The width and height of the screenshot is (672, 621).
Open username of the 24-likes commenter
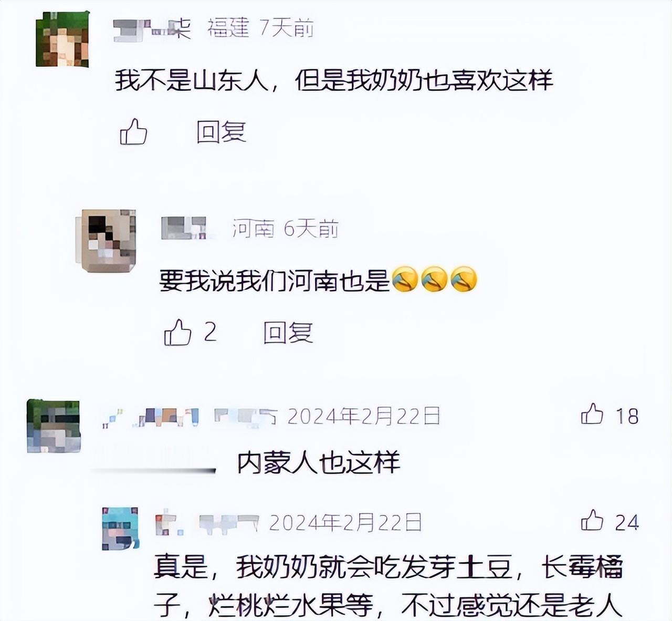pos(207,523)
